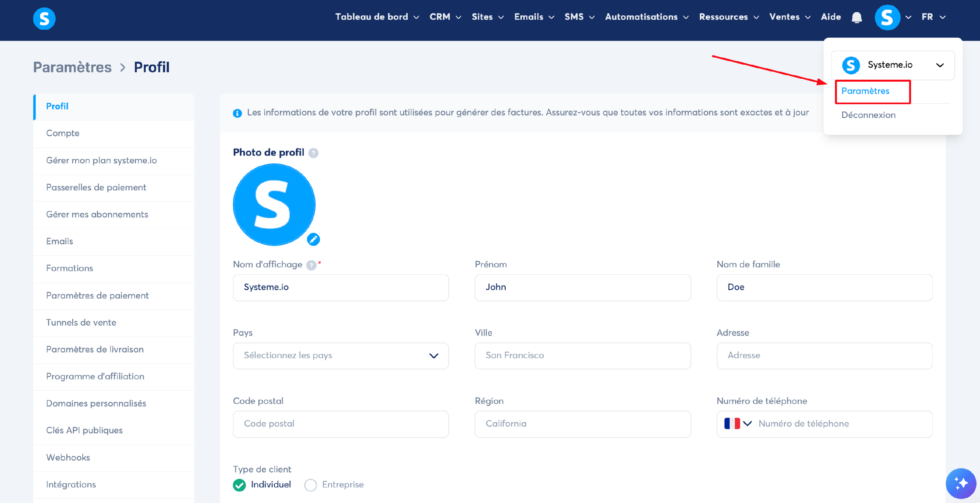Click the Systeme.io logo in header

[44, 18]
